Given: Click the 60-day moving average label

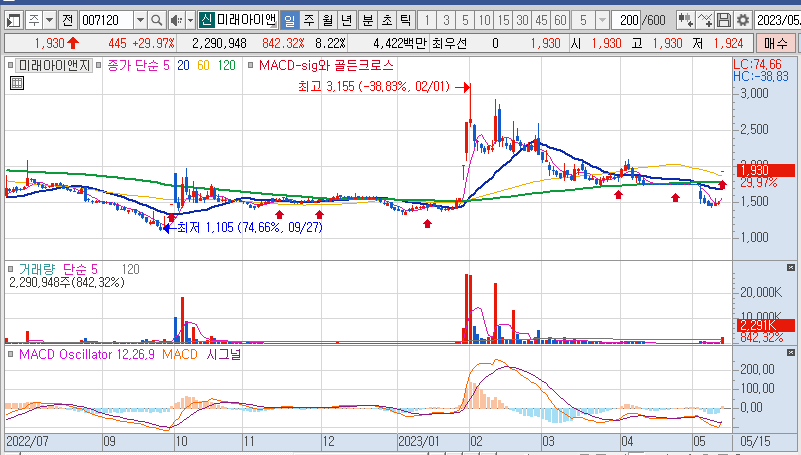Looking at the screenshot, I should [x=203, y=65].
